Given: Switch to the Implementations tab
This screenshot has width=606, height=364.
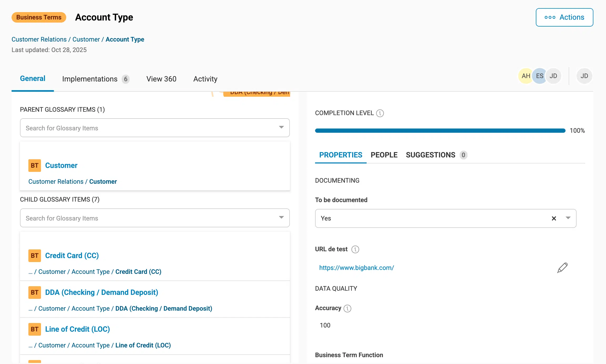Looking at the screenshot, I should coord(90,79).
